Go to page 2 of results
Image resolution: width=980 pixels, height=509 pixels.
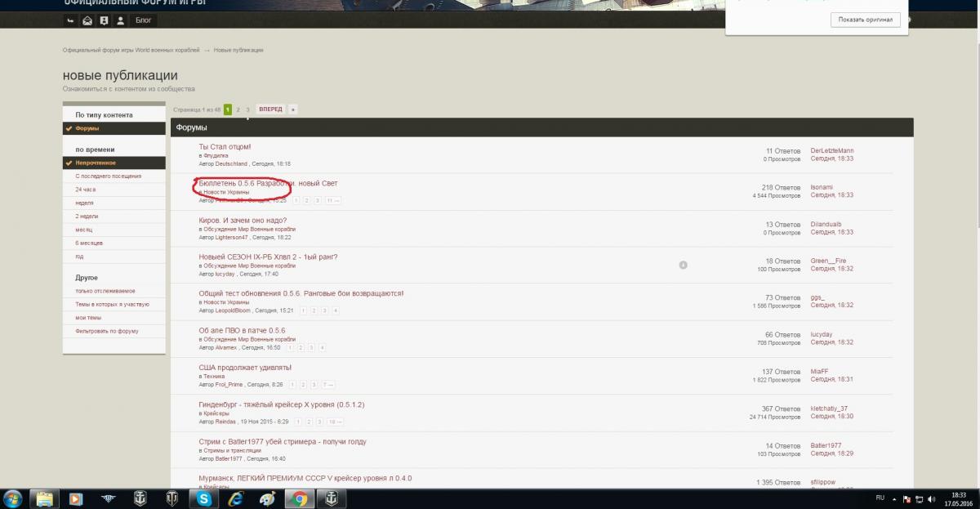coord(238,109)
